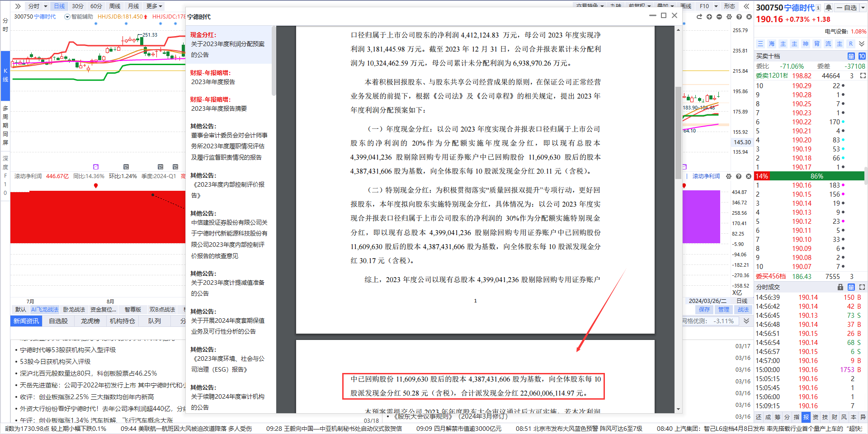Select 资金复位 strategy
The height and width of the screenshot is (434, 868).
point(104,310)
